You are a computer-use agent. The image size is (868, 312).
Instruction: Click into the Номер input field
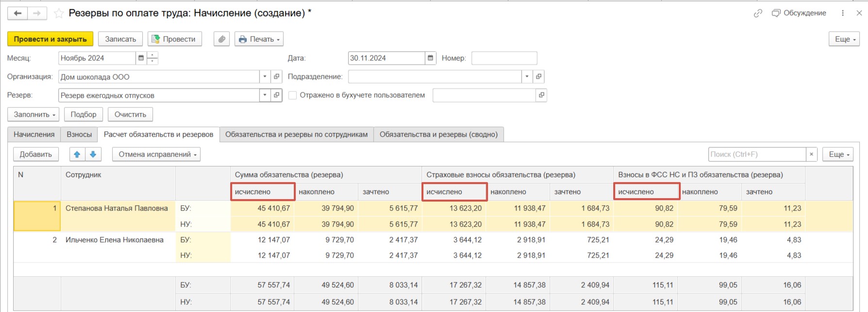504,58
